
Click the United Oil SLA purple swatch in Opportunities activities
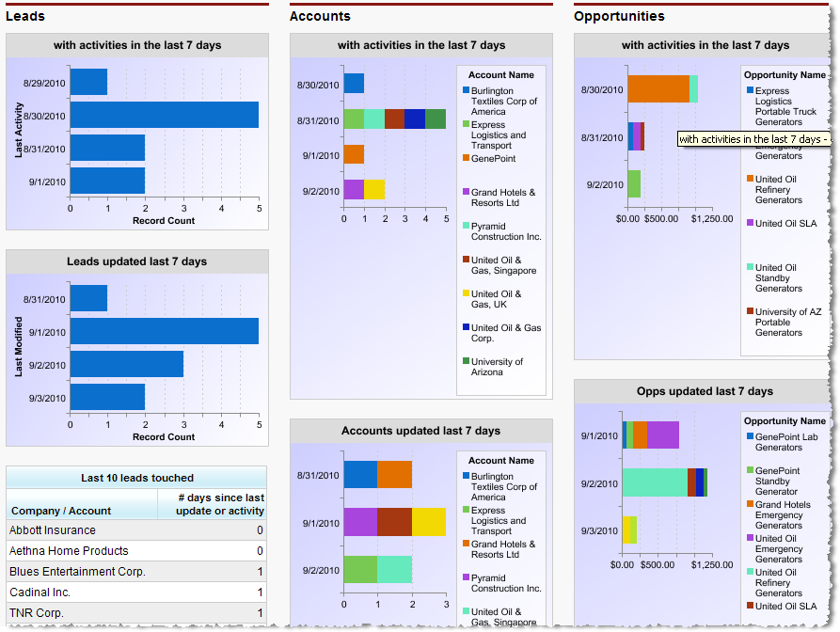(750, 223)
